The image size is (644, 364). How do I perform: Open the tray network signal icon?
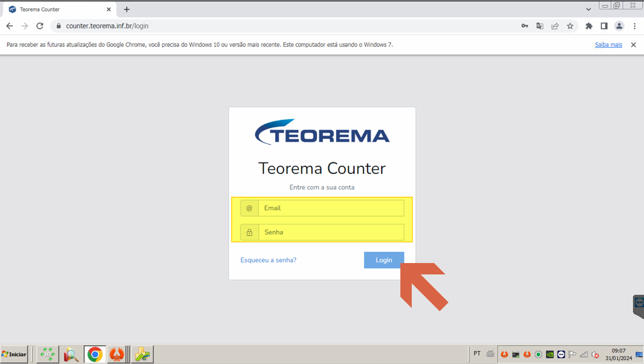point(584,355)
